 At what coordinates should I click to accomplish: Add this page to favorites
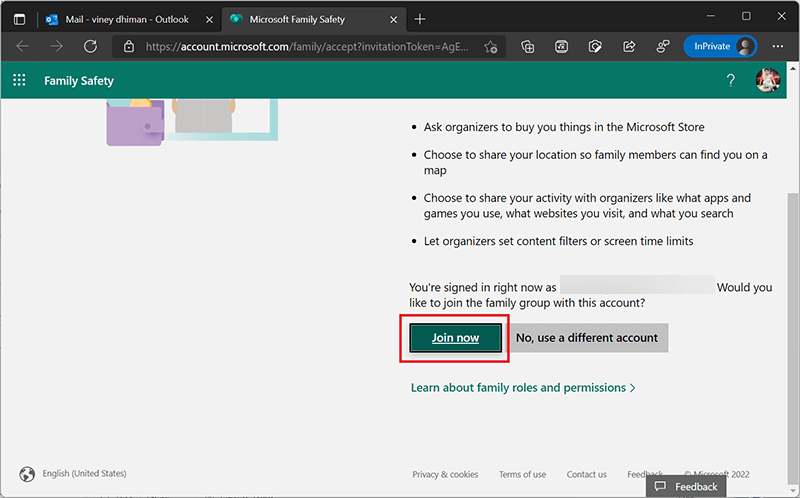(x=491, y=47)
